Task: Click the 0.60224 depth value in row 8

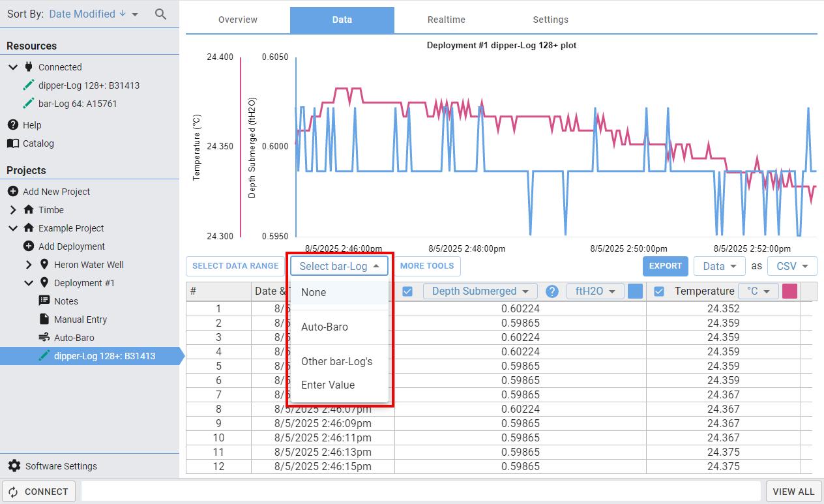Action: point(520,409)
